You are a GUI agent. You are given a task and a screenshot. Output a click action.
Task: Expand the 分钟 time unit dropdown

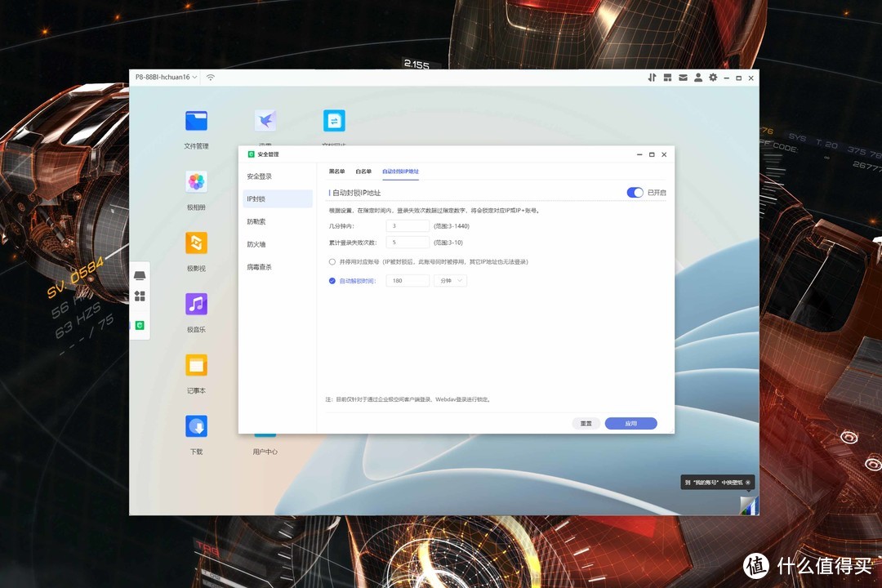click(450, 281)
